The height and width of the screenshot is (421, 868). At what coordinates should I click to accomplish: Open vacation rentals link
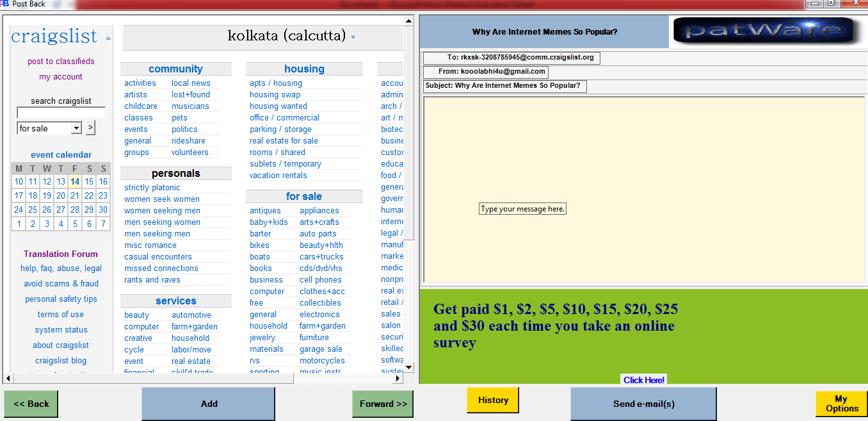(x=278, y=176)
